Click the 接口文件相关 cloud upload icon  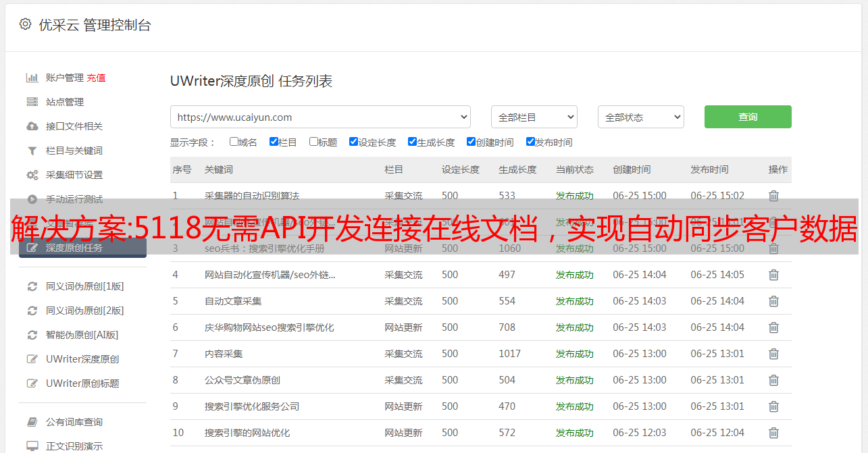pyautogui.click(x=32, y=126)
